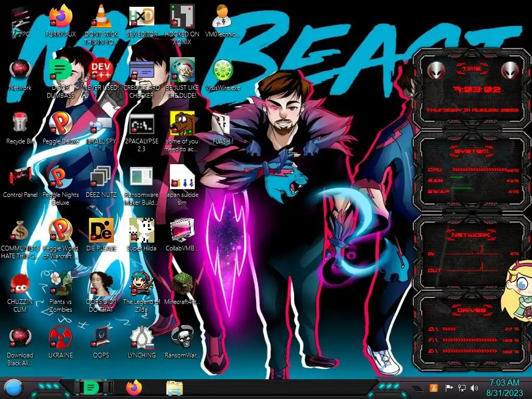Click the SYSTEM header in the widget
The height and width of the screenshot is (399, 532).
pyautogui.click(x=472, y=151)
